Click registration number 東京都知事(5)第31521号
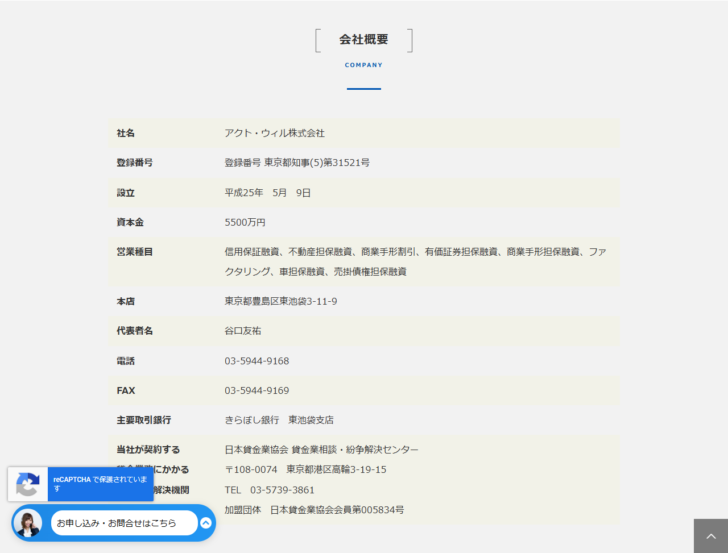Viewport: 728px width, 553px height. coord(317,163)
